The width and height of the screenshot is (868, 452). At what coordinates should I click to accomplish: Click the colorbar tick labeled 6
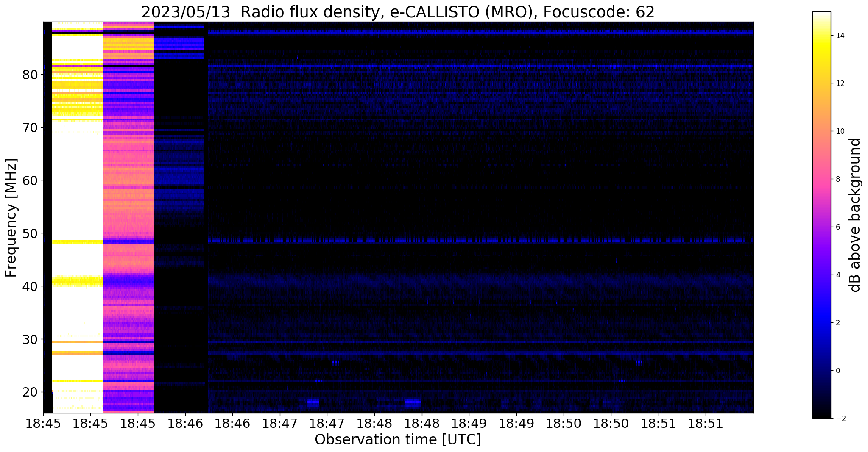click(x=837, y=227)
